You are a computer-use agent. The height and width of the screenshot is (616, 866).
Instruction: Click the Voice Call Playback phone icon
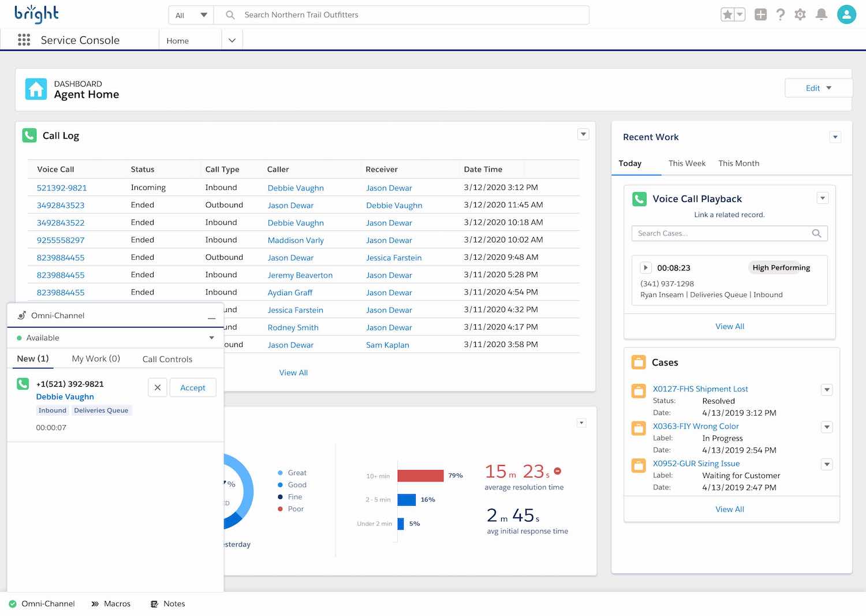click(639, 199)
